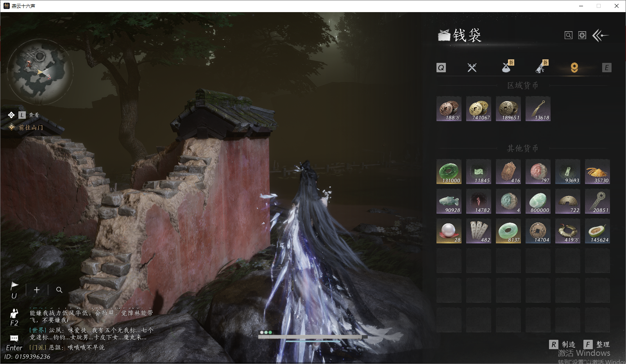The width and height of the screenshot is (626, 364).
Task: Switch to next tab with E key icon
Action: pos(606,68)
